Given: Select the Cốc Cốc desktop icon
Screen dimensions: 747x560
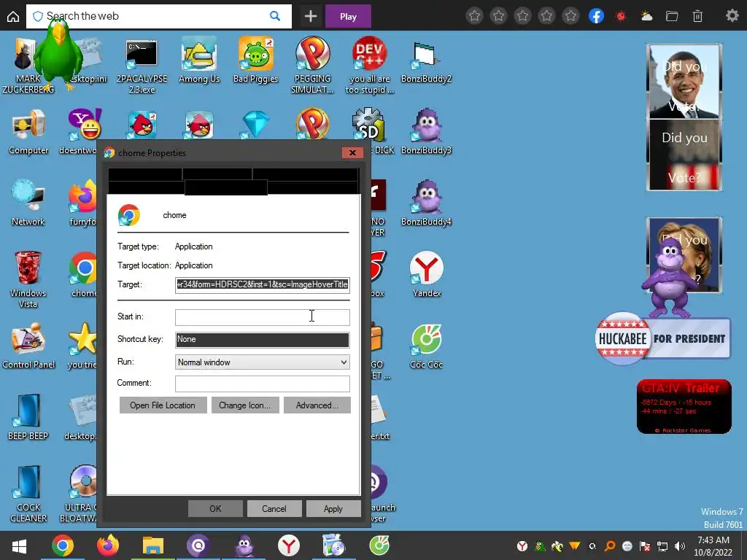Looking at the screenshot, I should click(426, 346).
